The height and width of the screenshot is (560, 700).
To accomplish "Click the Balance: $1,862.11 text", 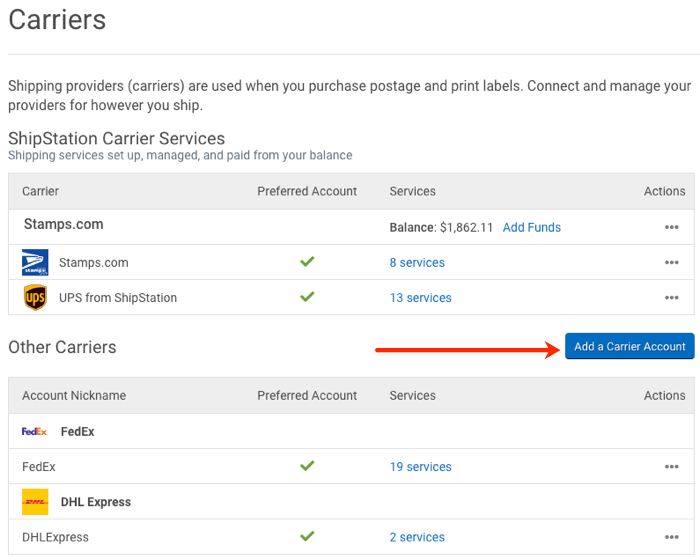I will (441, 227).
